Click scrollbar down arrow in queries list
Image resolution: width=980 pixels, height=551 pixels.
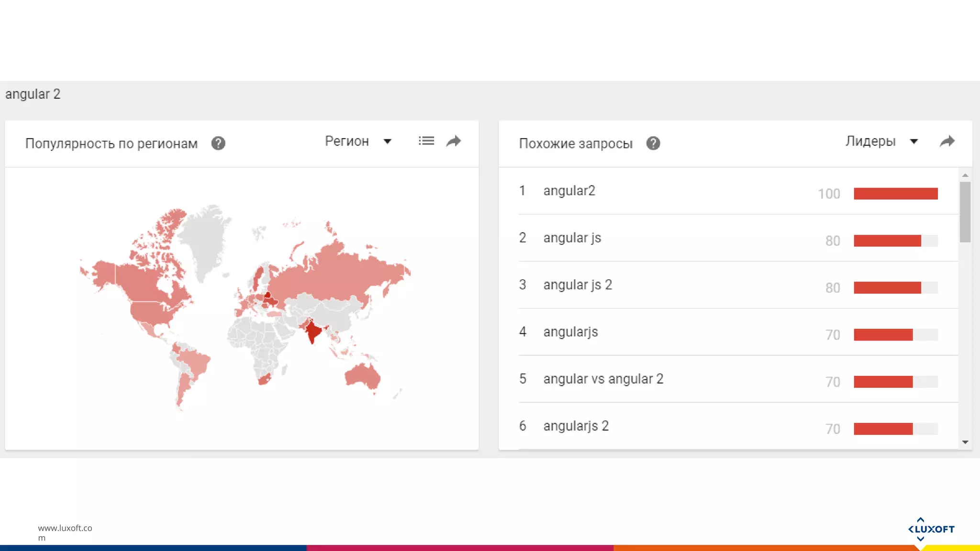click(965, 442)
